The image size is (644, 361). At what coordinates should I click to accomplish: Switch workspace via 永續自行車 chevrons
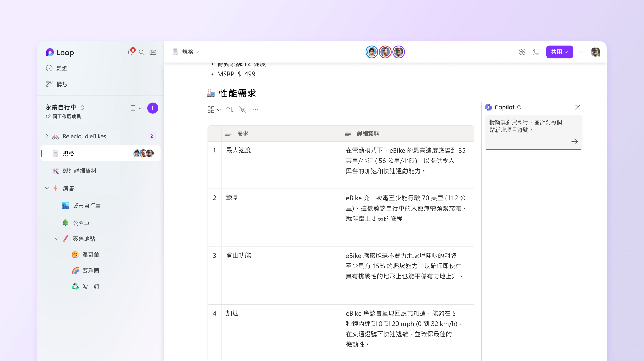82,108
